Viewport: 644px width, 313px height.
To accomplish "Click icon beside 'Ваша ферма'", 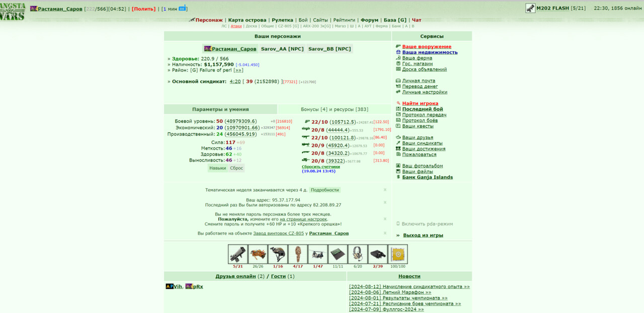I will click(x=398, y=58).
